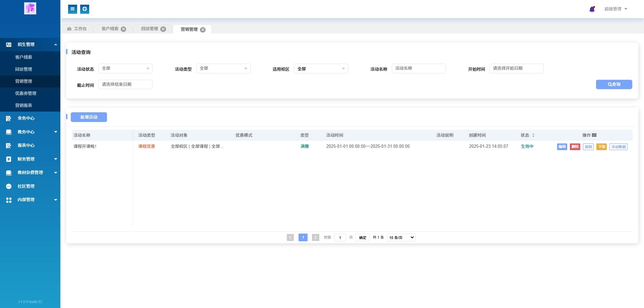Select page 1 in pagination
Screen dimensions: 644x308
(x=303, y=238)
